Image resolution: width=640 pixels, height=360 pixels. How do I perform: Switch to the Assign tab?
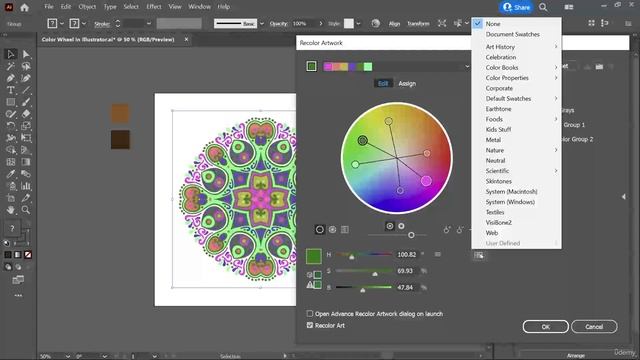[x=407, y=83]
